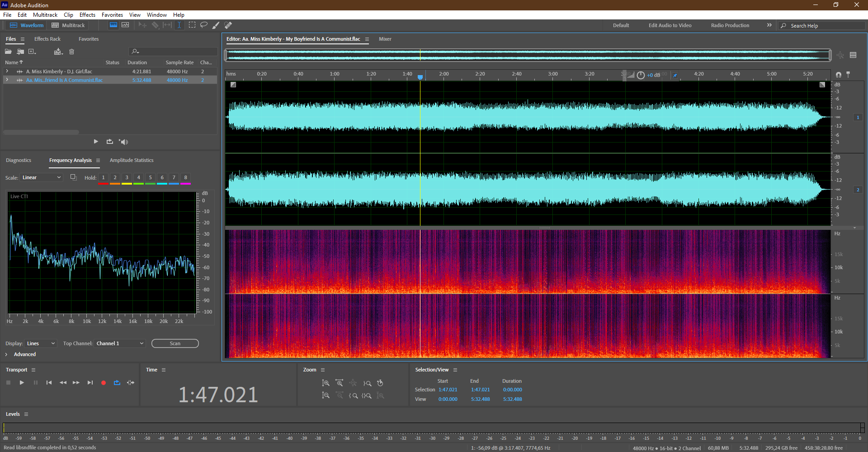Click Zoom In Time icon
868x452 pixels.
tap(339, 383)
